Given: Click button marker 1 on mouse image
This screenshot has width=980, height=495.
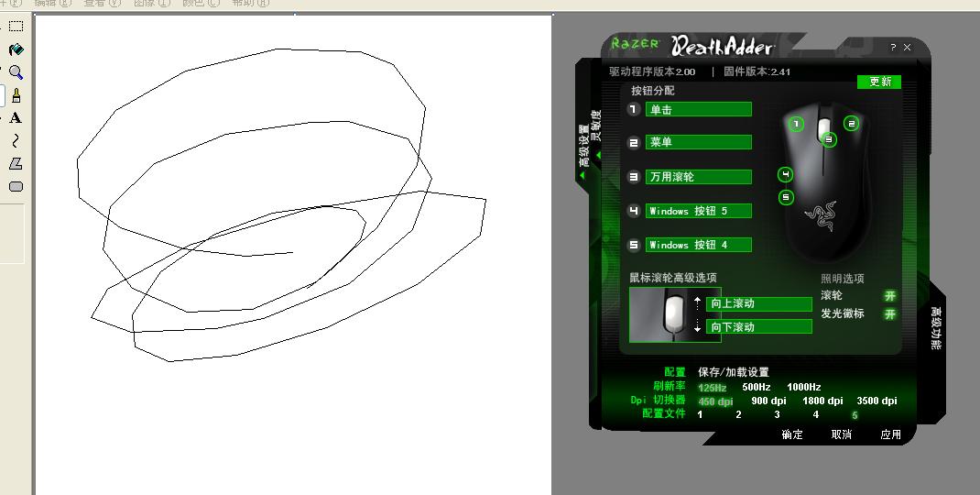Looking at the screenshot, I should 796,124.
